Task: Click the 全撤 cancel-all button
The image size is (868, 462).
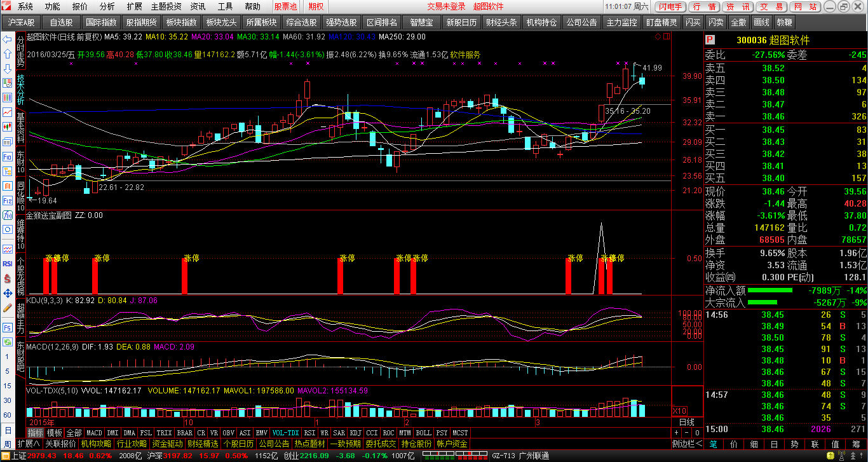Action: point(738,22)
